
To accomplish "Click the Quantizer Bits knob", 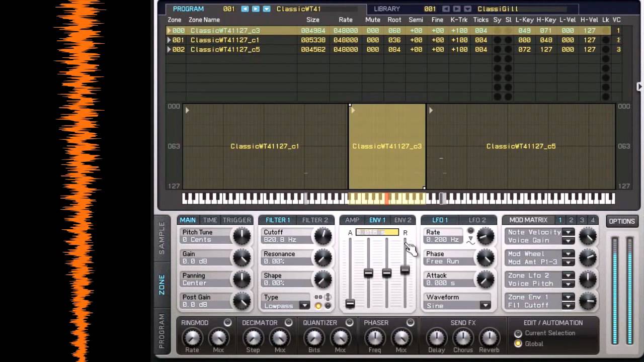I will 314,337.
